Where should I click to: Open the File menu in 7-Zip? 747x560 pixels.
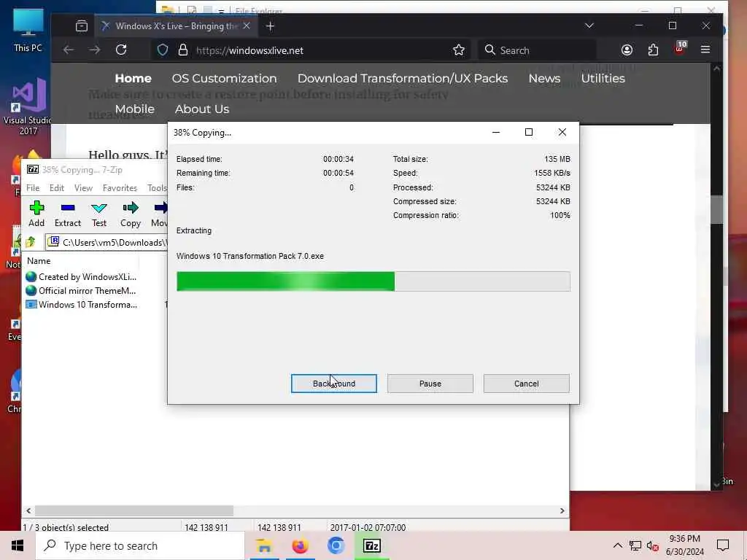click(x=33, y=188)
